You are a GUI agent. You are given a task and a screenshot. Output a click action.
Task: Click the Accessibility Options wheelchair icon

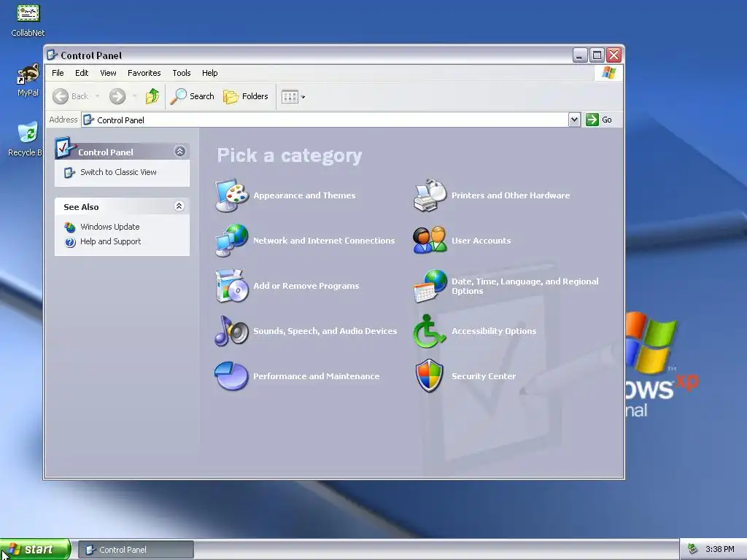(429, 331)
